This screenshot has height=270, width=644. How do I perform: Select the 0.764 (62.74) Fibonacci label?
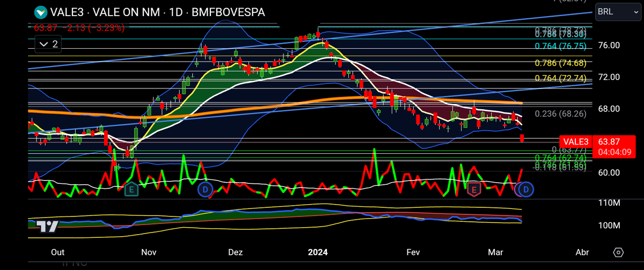coord(560,158)
